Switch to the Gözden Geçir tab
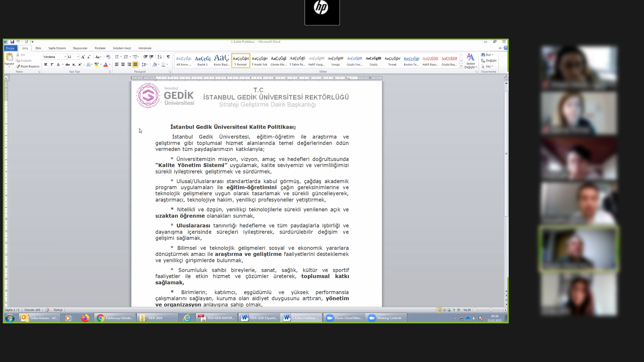The height and width of the screenshot is (362, 644). [122, 48]
